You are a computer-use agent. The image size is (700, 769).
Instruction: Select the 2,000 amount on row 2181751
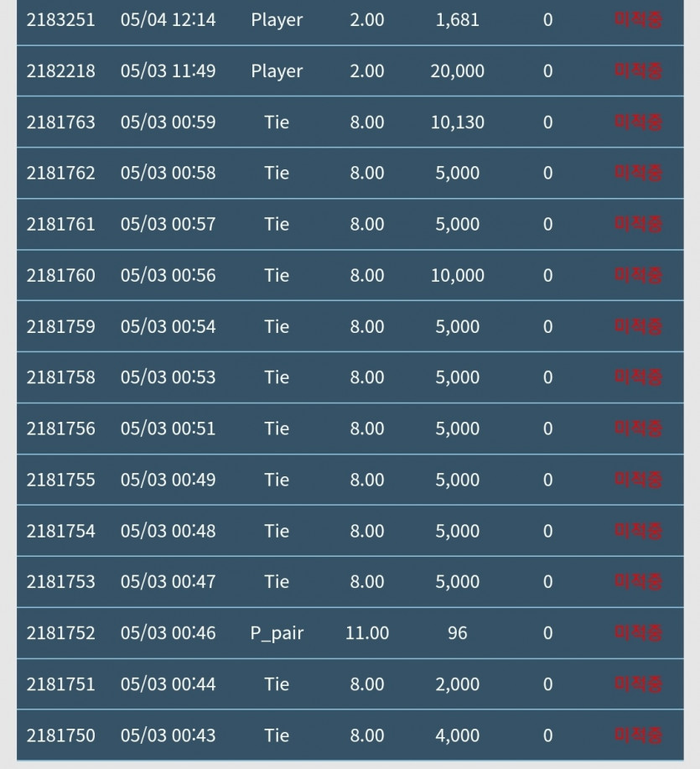(x=458, y=684)
